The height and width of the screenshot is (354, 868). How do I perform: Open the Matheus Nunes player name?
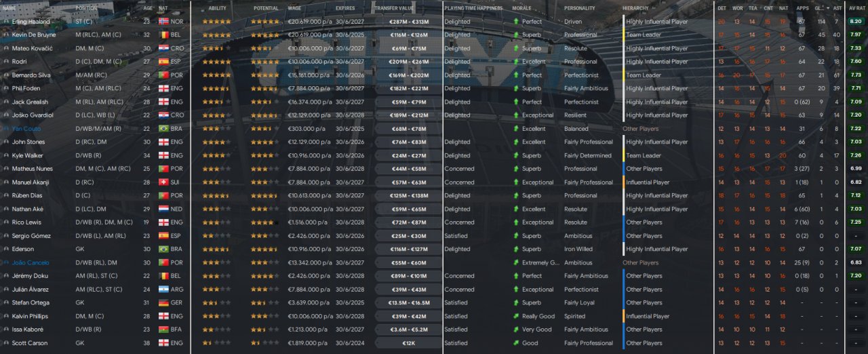click(32, 169)
